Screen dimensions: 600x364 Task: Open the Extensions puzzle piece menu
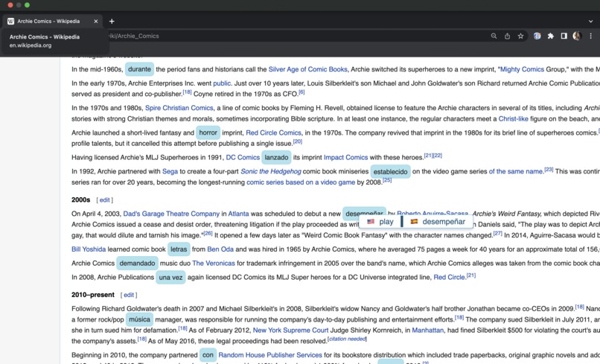coord(551,36)
